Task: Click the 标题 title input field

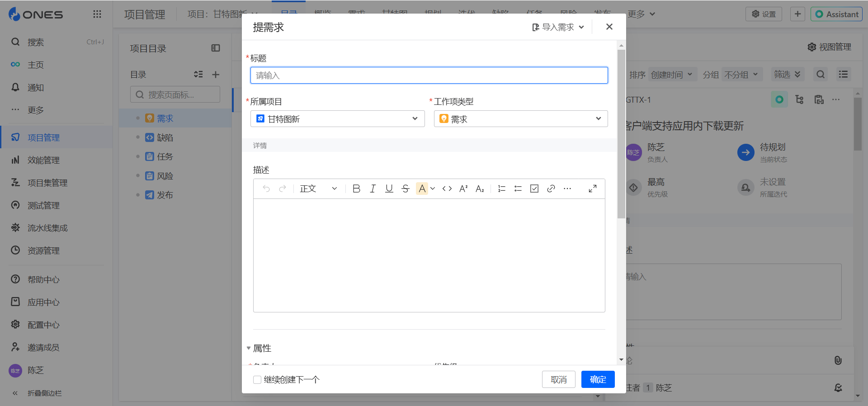Action: pyautogui.click(x=429, y=76)
